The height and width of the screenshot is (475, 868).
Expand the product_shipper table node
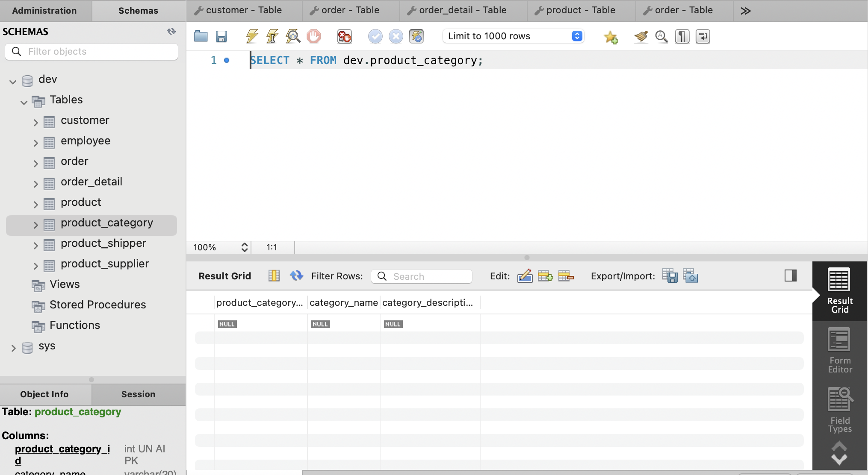click(x=36, y=245)
